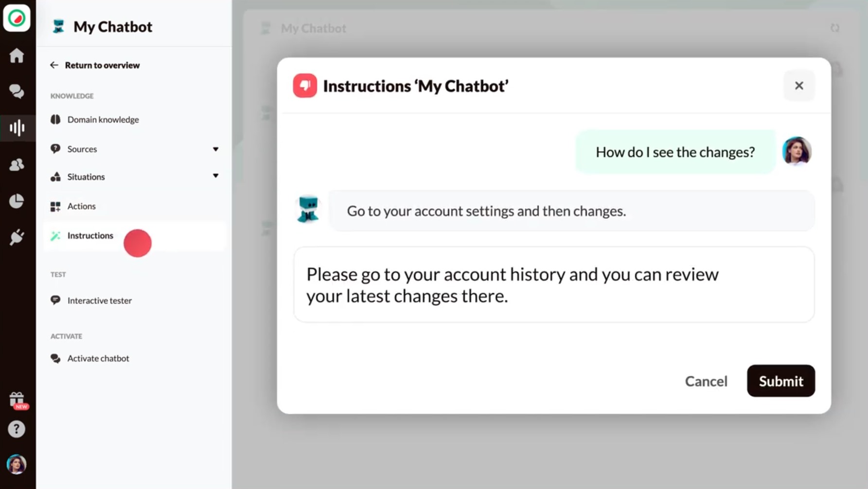Select the audio waveform sidebar icon
This screenshot has height=489, width=868.
pos(17,128)
